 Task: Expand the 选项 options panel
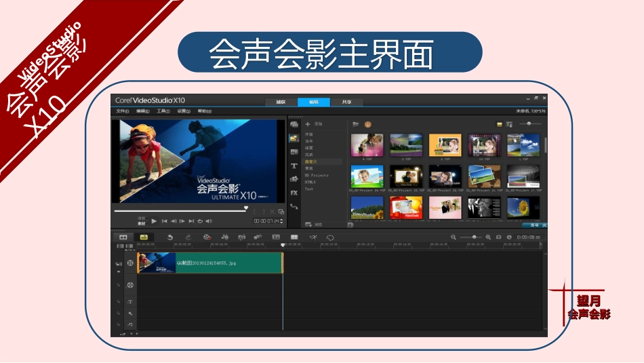(x=535, y=225)
